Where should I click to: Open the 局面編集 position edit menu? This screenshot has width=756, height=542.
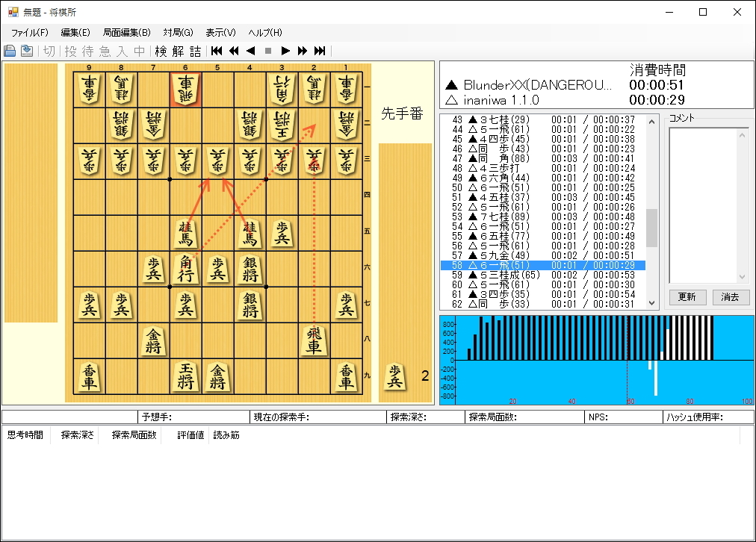(x=125, y=33)
